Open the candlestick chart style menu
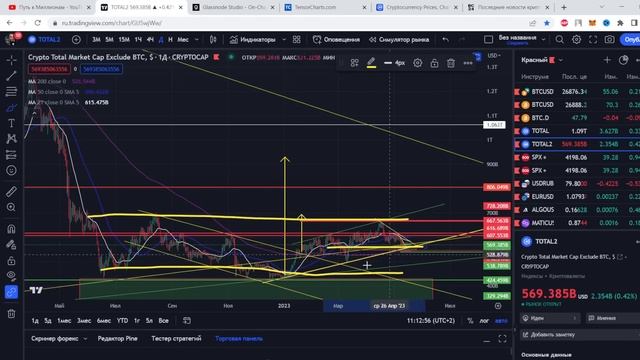 coord(213,40)
